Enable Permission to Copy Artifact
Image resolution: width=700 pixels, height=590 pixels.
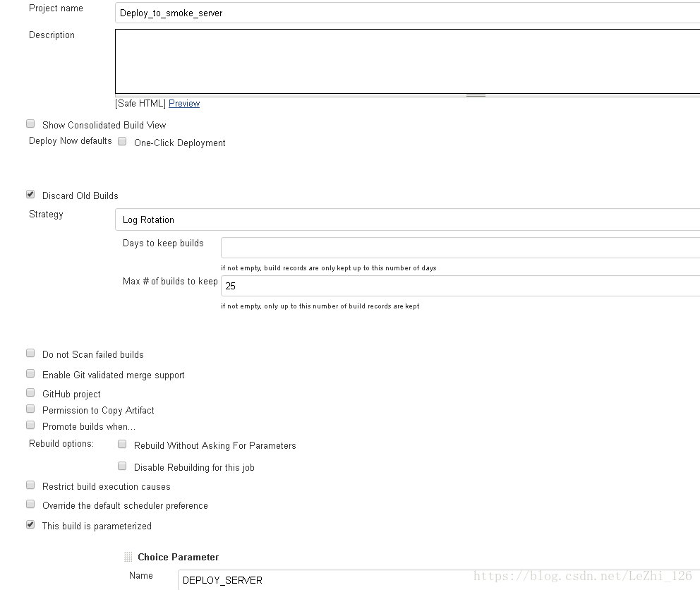pos(30,409)
